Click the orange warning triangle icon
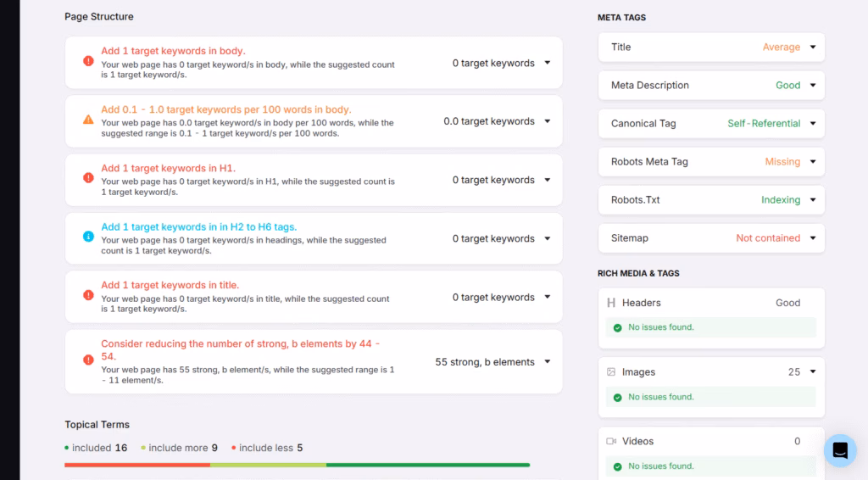Screen dimensions: 868x480 (x=88, y=120)
